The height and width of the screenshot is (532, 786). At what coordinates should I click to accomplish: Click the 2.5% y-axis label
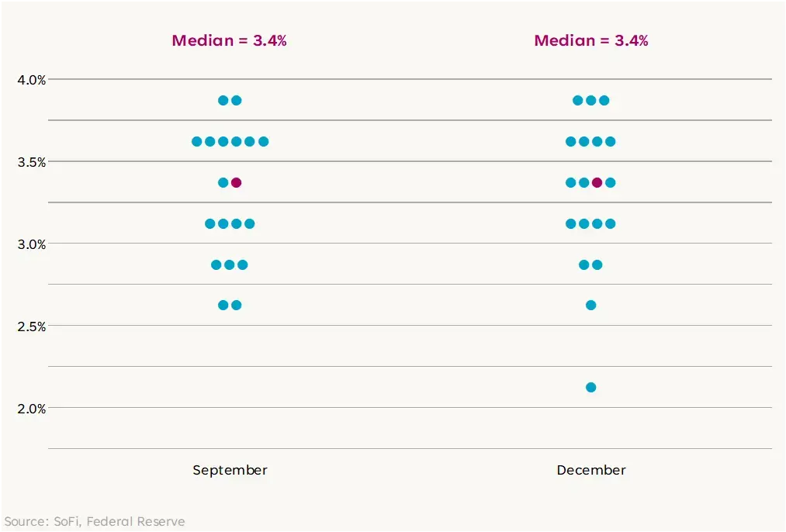[32, 326]
